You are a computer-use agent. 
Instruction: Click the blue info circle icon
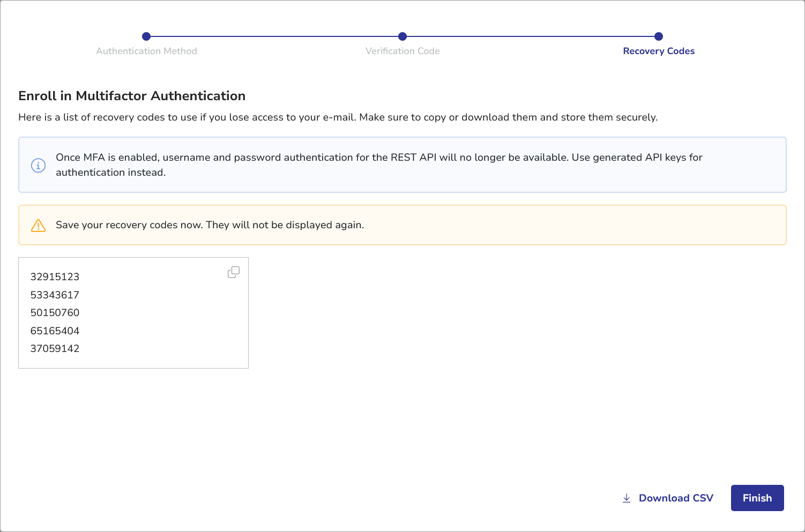click(38, 166)
